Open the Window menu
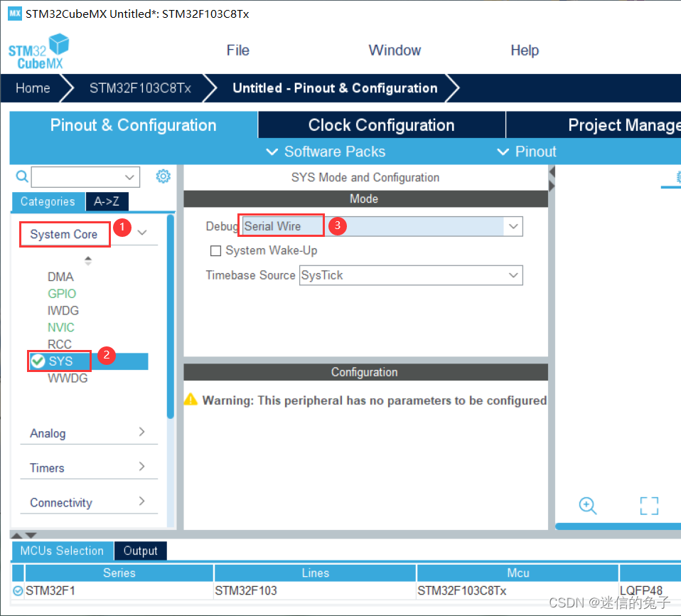The width and height of the screenshot is (681, 616). click(x=395, y=51)
